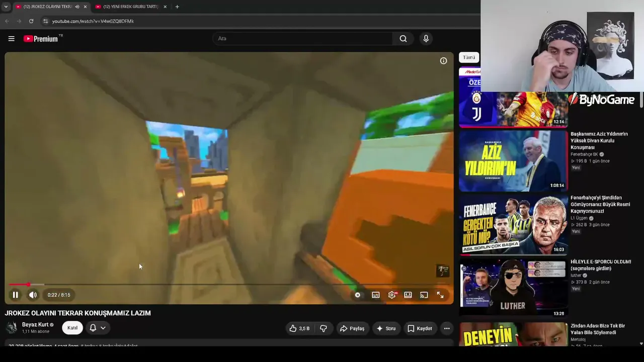Image resolution: width=644 pixels, height=362 pixels.
Task: Toggle subtitles captions button
Action: pos(376,295)
